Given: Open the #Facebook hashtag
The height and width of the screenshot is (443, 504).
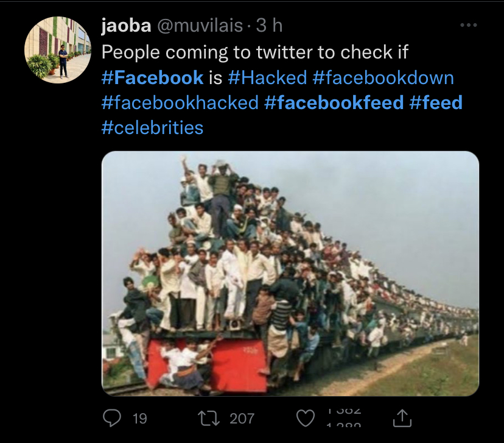Looking at the screenshot, I should coord(152,77).
